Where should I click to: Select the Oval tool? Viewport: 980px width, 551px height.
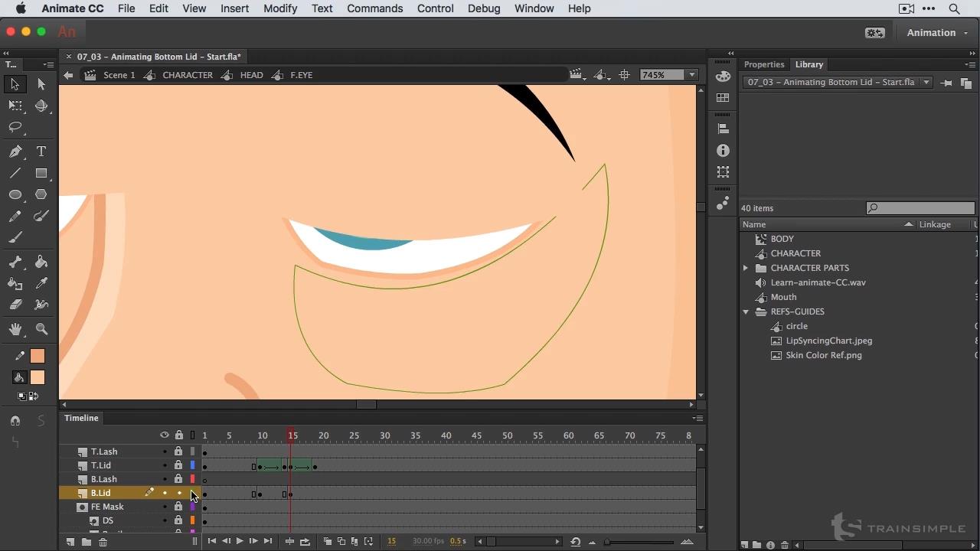[15, 194]
